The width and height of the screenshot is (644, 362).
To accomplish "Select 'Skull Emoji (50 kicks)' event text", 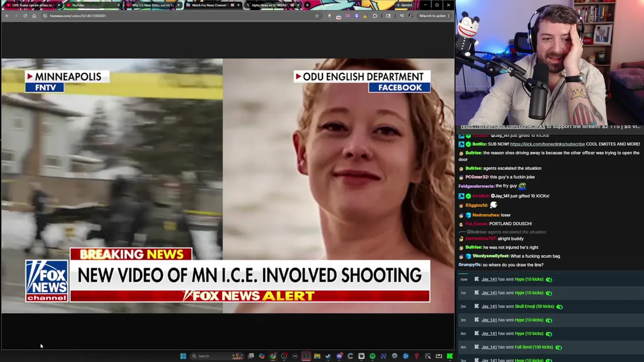I will click(534, 306).
